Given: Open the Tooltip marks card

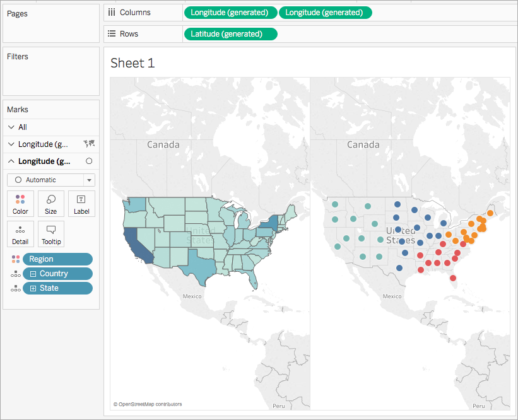Looking at the screenshot, I should click(x=51, y=234).
